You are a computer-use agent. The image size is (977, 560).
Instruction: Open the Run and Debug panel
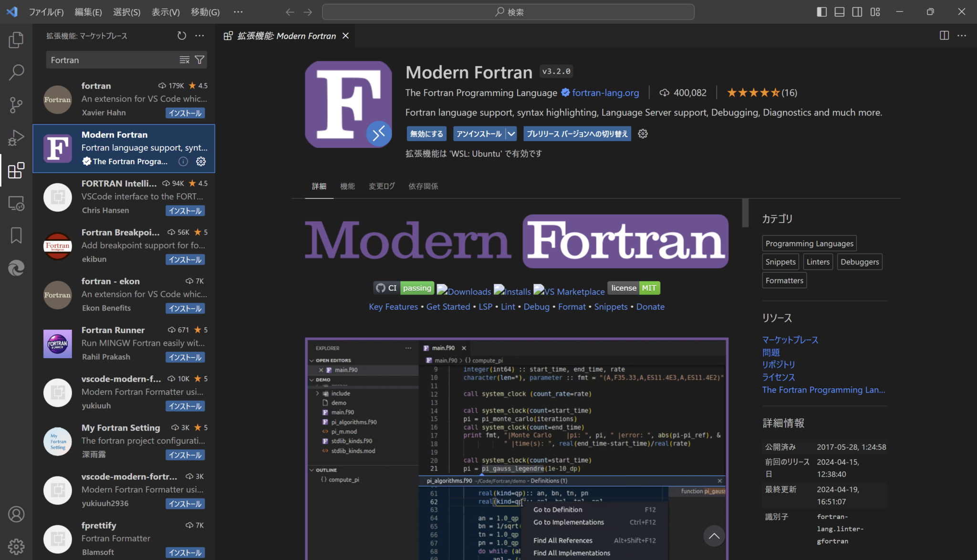pyautogui.click(x=16, y=137)
